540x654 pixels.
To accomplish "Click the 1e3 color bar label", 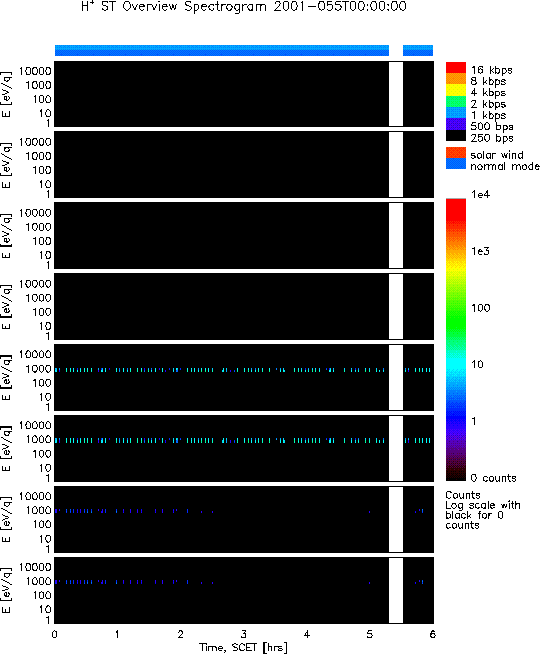I will [480, 251].
